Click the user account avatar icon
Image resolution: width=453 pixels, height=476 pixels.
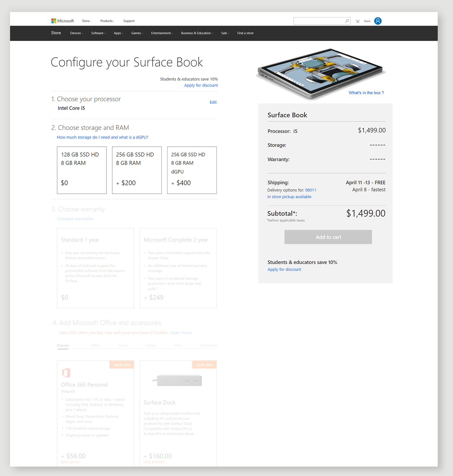[x=378, y=21]
